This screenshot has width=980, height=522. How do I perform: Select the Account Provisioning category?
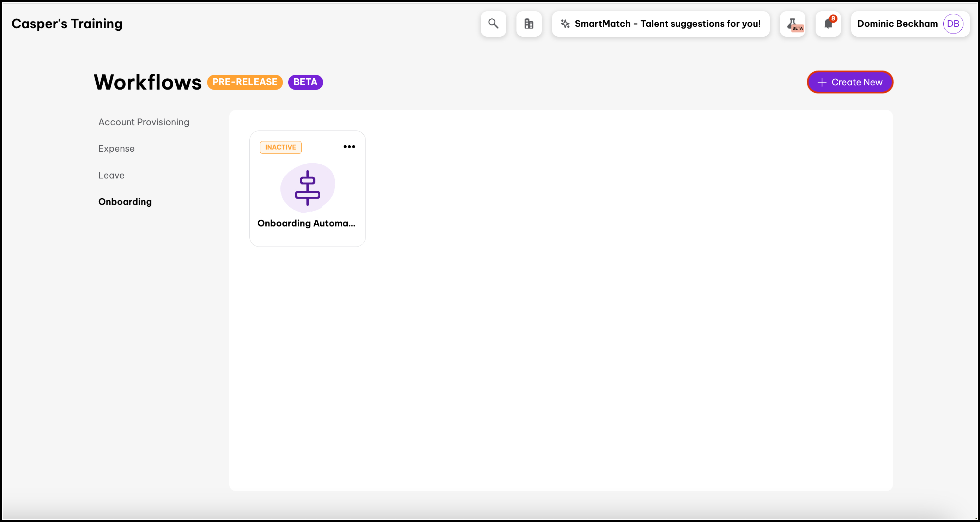pyautogui.click(x=144, y=122)
